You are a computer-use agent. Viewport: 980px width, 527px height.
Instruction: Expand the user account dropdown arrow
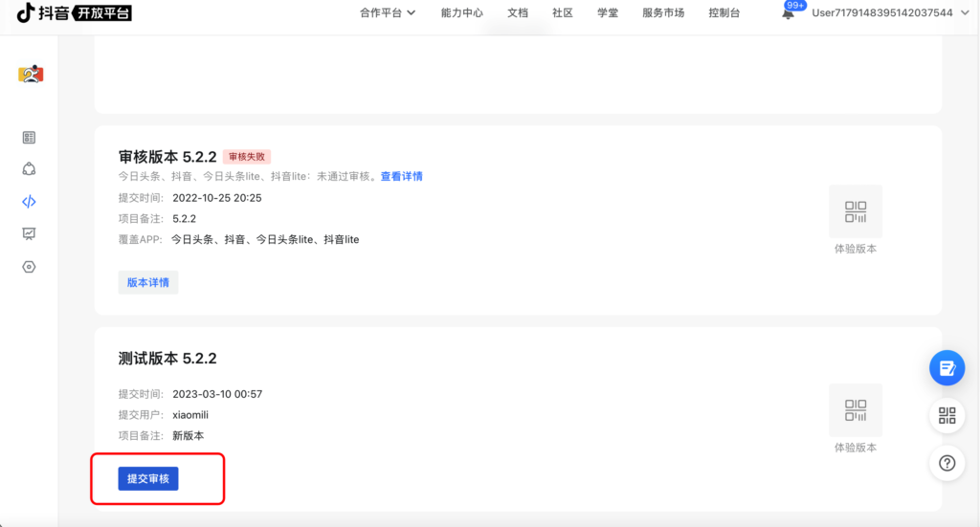click(965, 12)
